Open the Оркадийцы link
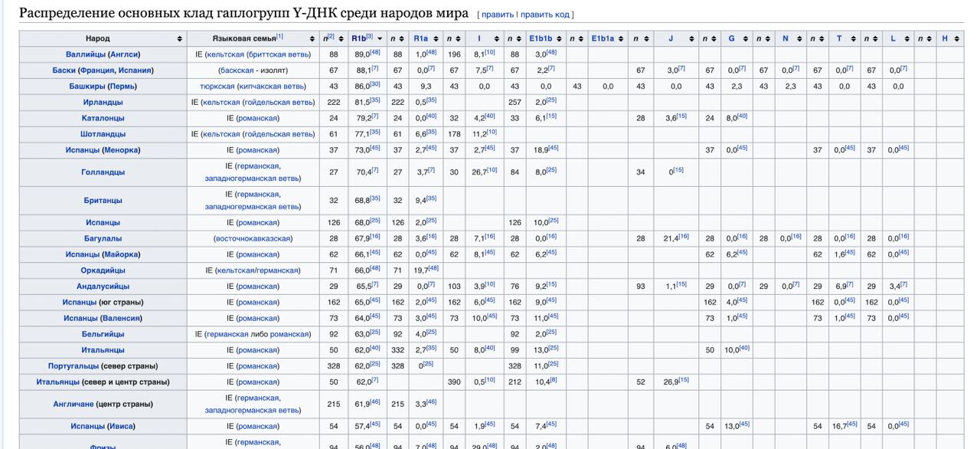This screenshot has width=980, height=449. point(103,270)
